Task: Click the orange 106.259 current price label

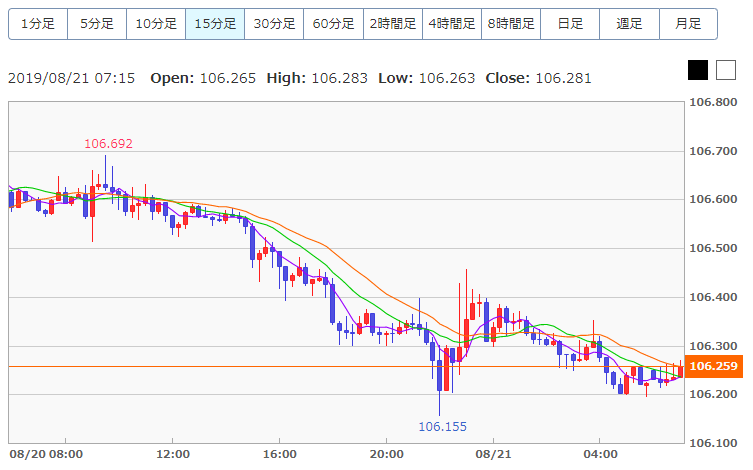Action: click(x=714, y=366)
